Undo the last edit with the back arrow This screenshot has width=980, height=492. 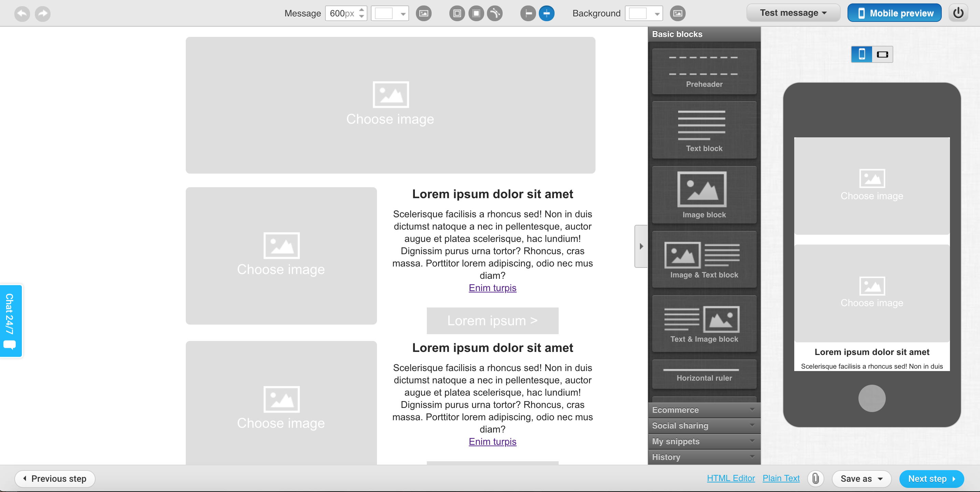tap(22, 14)
